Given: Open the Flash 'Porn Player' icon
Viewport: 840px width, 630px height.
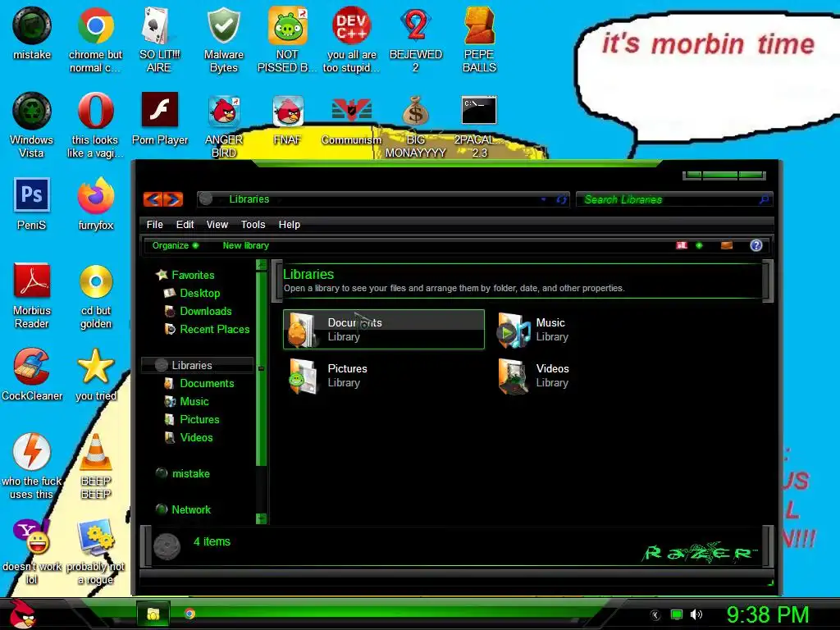Looking at the screenshot, I should (160, 118).
